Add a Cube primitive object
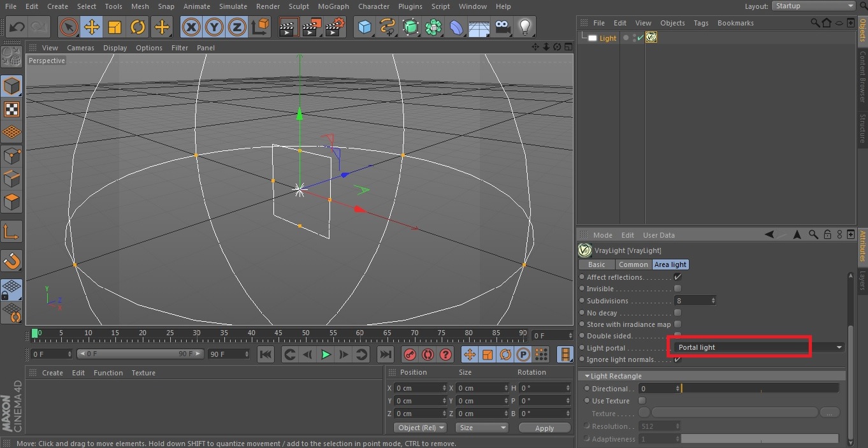 click(365, 27)
